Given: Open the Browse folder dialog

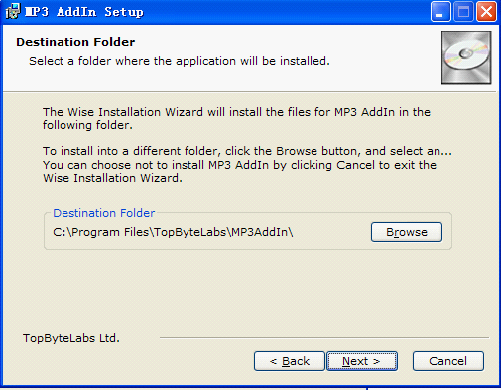Looking at the screenshot, I should tap(406, 232).
